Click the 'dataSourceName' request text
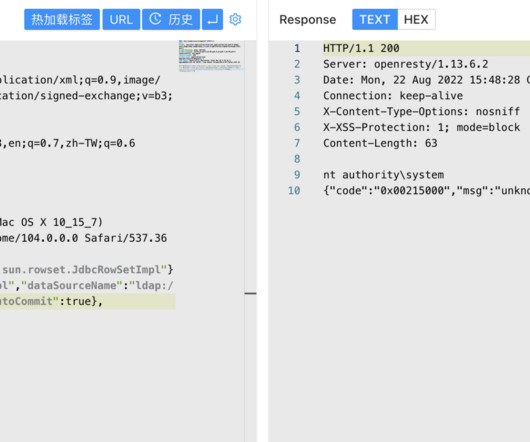 (71, 286)
